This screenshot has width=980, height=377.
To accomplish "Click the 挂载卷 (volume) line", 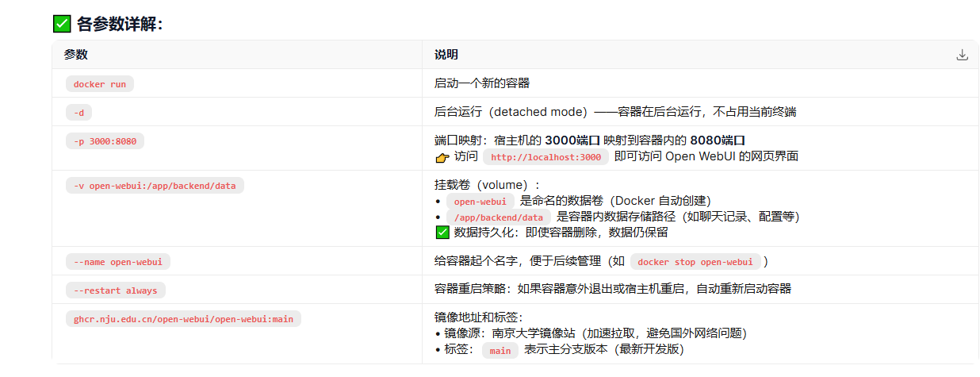I will pos(487,185).
